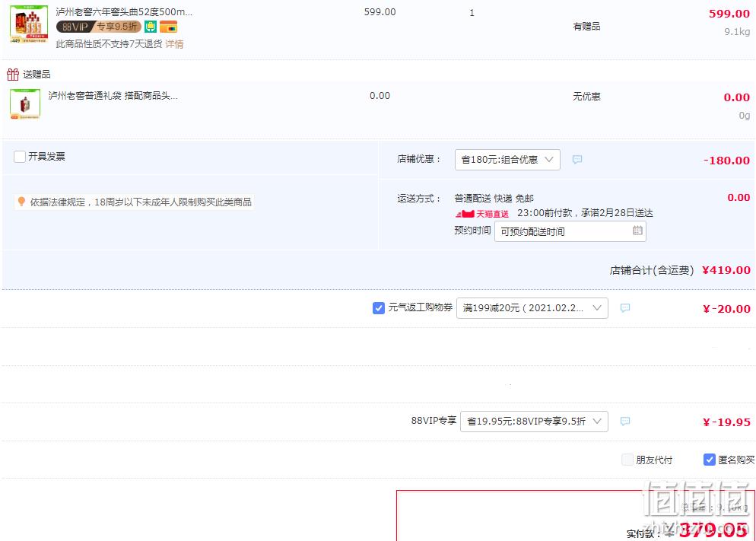Open the Luzhou Laojiao liquor product thumbnail
The width and height of the screenshot is (756, 541).
coord(29,24)
